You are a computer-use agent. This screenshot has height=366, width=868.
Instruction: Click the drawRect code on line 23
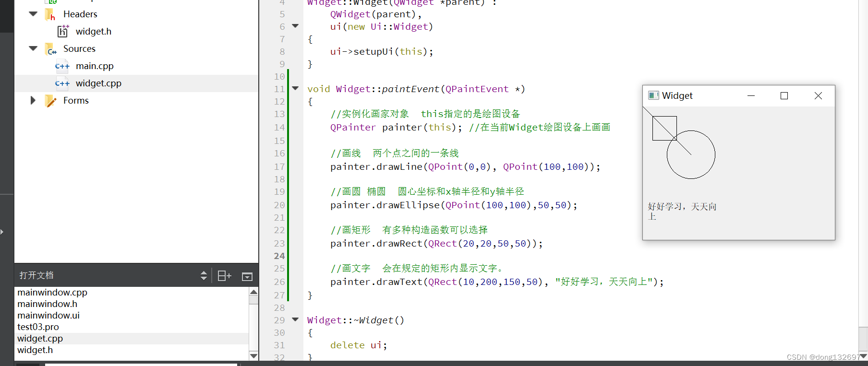pos(436,243)
